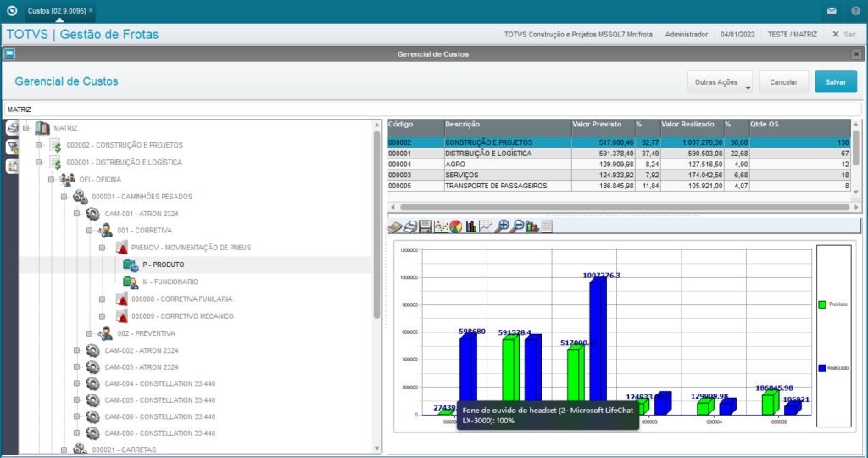Click P - PRODUTO folder icon
The height and width of the screenshot is (458, 868).
coord(131,265)
